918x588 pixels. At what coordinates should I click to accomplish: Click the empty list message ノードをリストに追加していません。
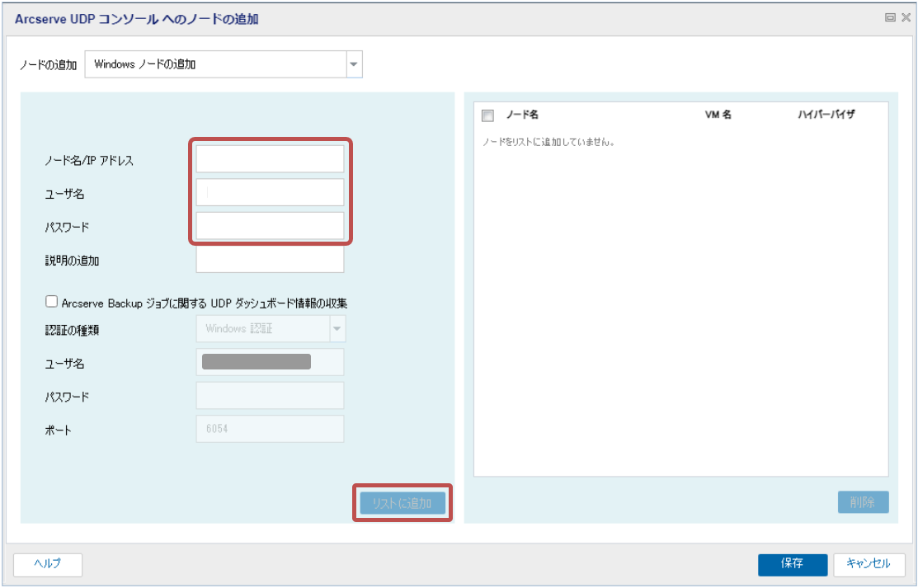tap(548, 143)
